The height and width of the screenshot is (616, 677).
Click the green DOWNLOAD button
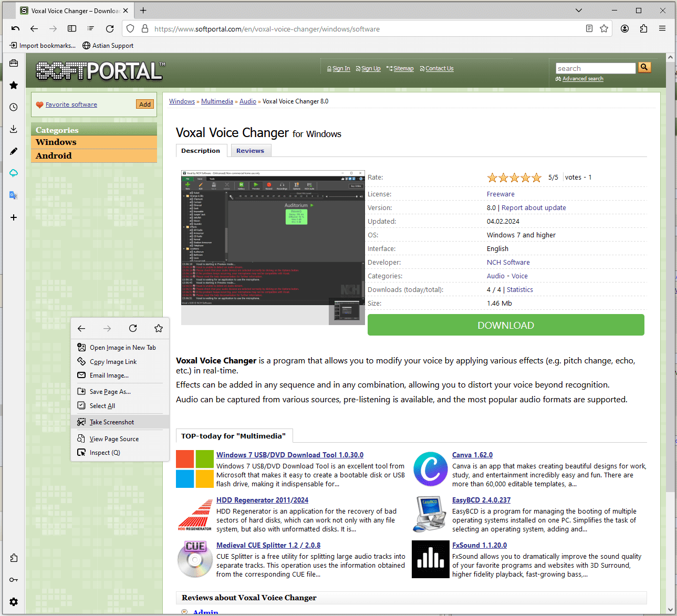506,325
